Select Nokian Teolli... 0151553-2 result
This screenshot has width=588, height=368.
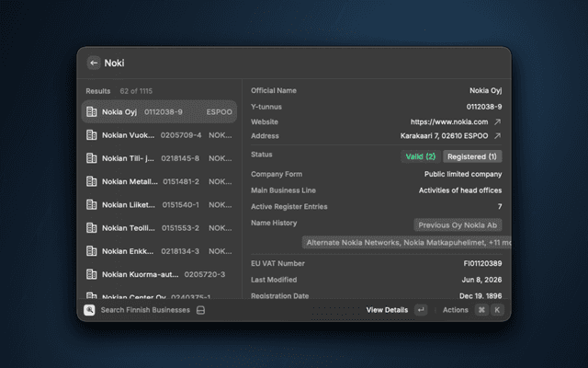click(x=159, y=228)
